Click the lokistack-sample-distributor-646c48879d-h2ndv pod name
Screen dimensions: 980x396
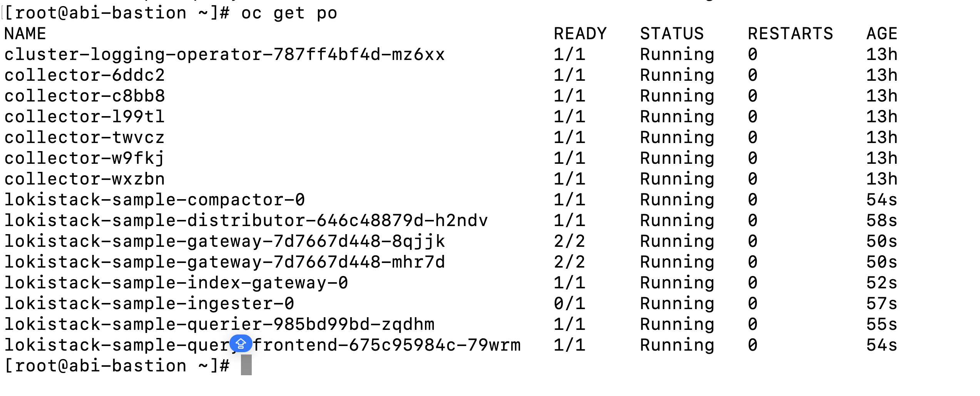tap(246, 221)
